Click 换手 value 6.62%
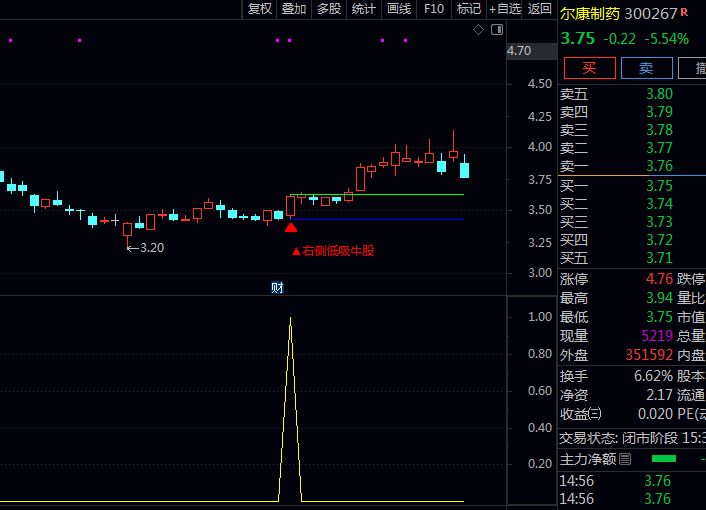The image size is (706, 510). click(x=653, y=375)
